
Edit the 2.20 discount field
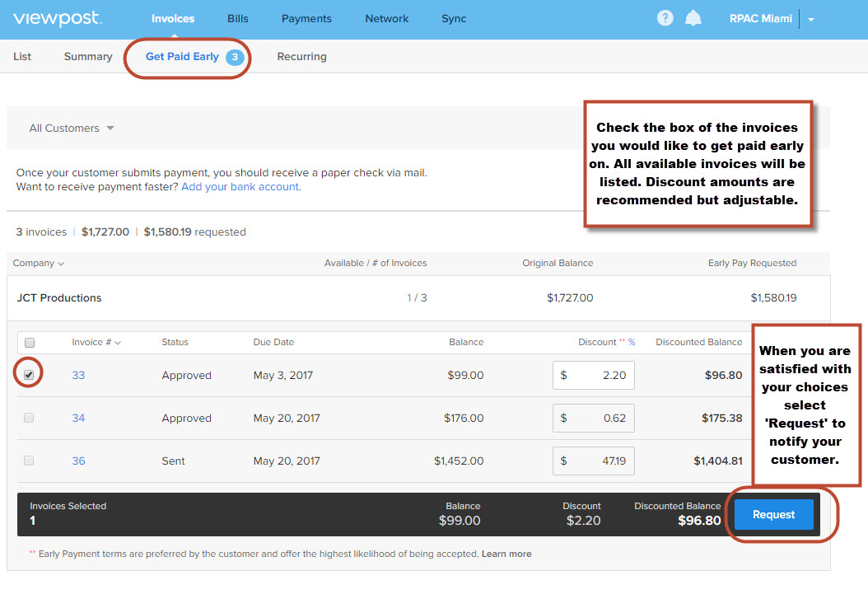594,375
